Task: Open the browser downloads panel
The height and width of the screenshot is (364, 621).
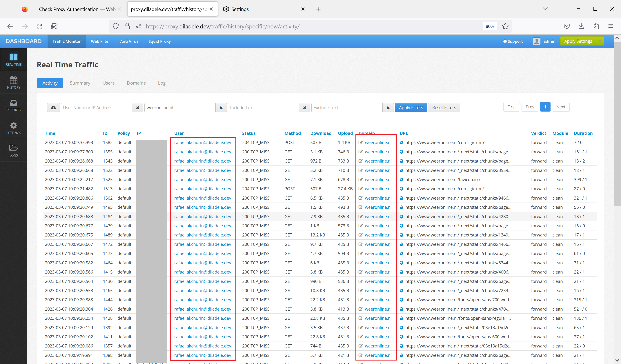Action: [581, 26]
